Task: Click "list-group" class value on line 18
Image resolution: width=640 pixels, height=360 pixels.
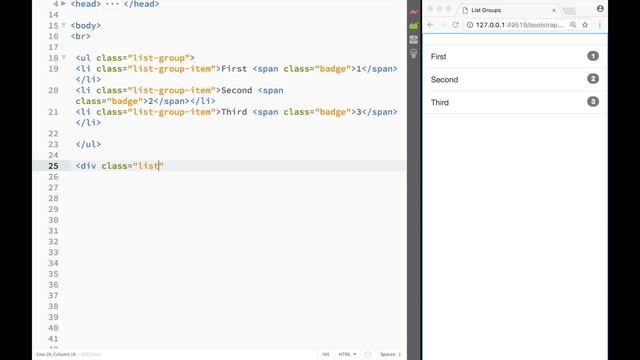Action: point(159,58)
